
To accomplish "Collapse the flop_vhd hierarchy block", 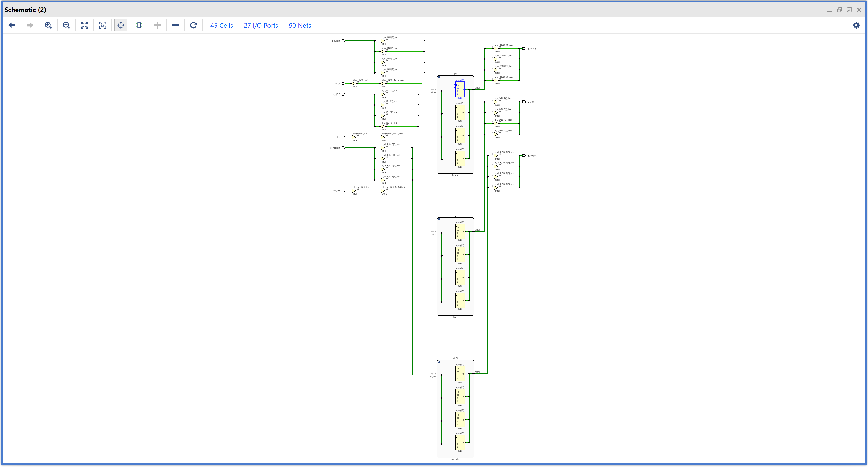I will 439,362.
